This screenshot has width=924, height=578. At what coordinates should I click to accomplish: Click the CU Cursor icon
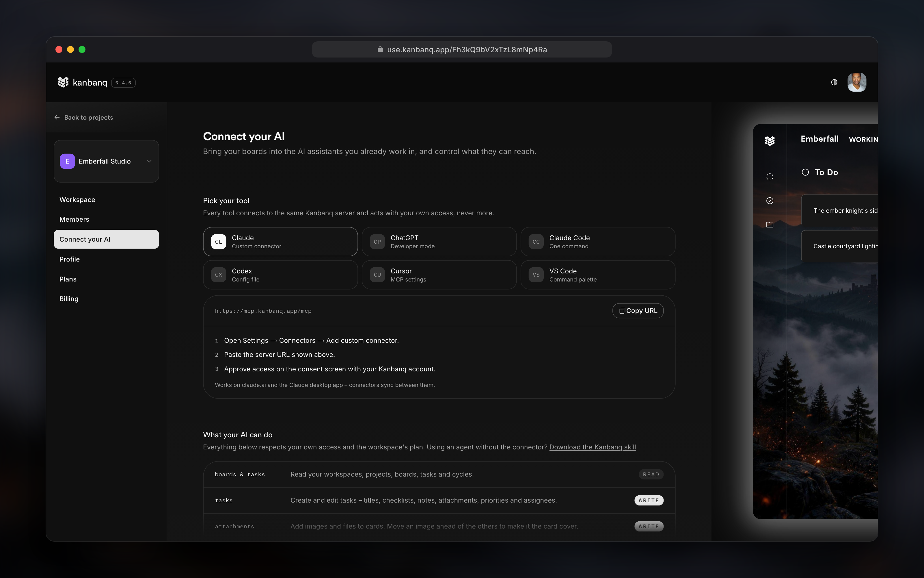[x=377, y=275]
